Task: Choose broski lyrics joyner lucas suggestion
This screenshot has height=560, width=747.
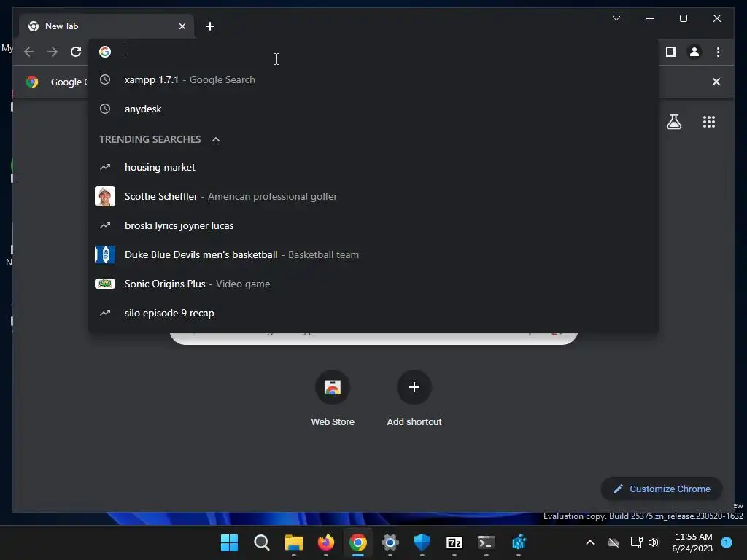Action: point(373,225)
